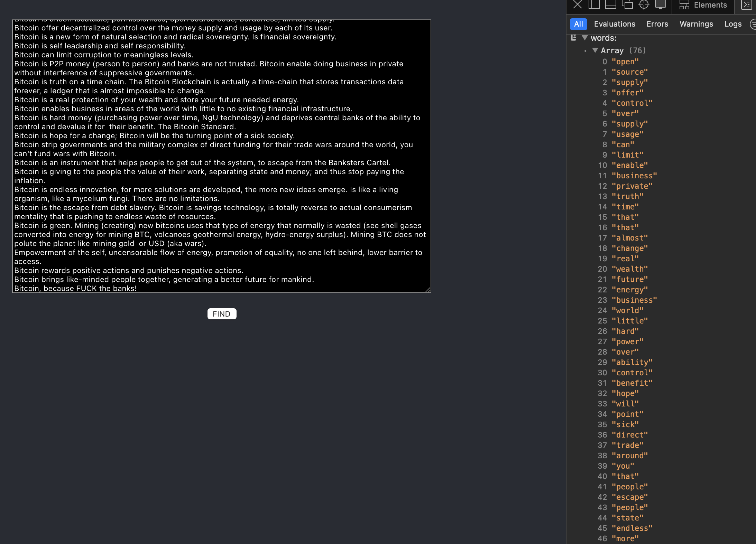756x544 pixels.
Task: Click the device settings monitor icon
Action: (x=660, y=4)
